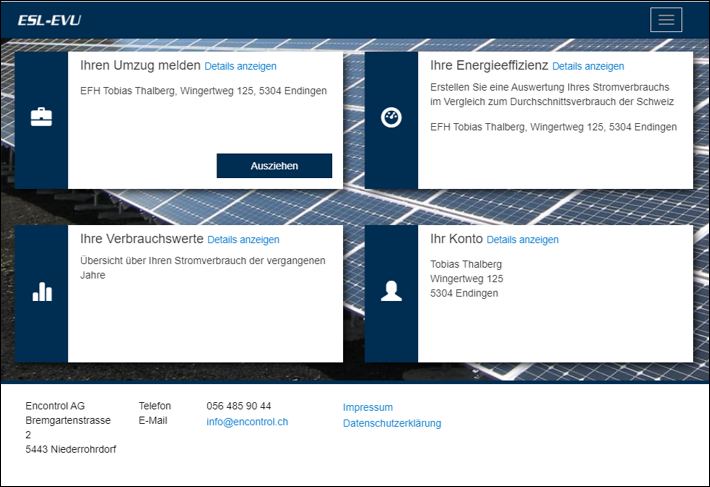The width and height of the screenshot is (710, 487).
Task: Open the hamburger navigation menu
Action: coord(666,20)
